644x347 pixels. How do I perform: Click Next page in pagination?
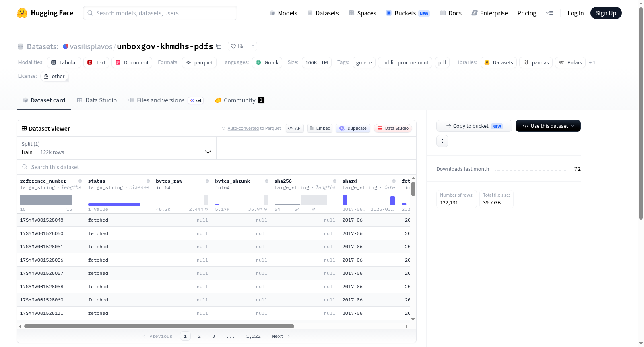coord(281,336)
